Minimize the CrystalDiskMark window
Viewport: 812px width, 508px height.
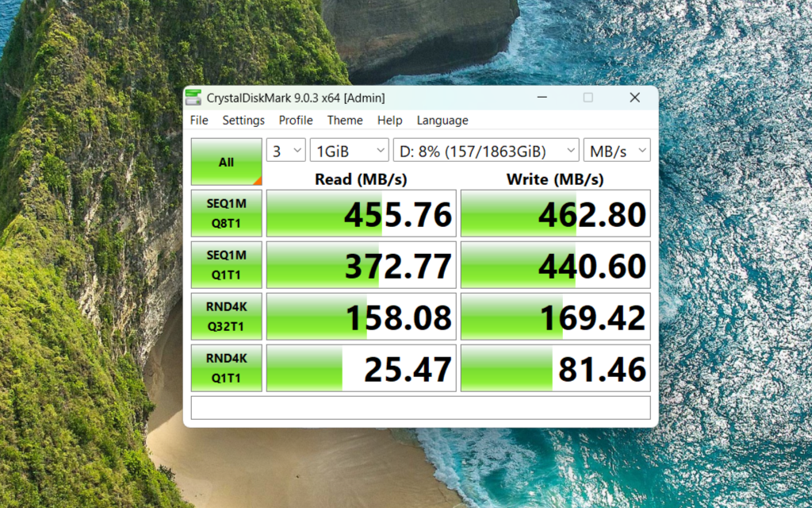click(542, 98)
